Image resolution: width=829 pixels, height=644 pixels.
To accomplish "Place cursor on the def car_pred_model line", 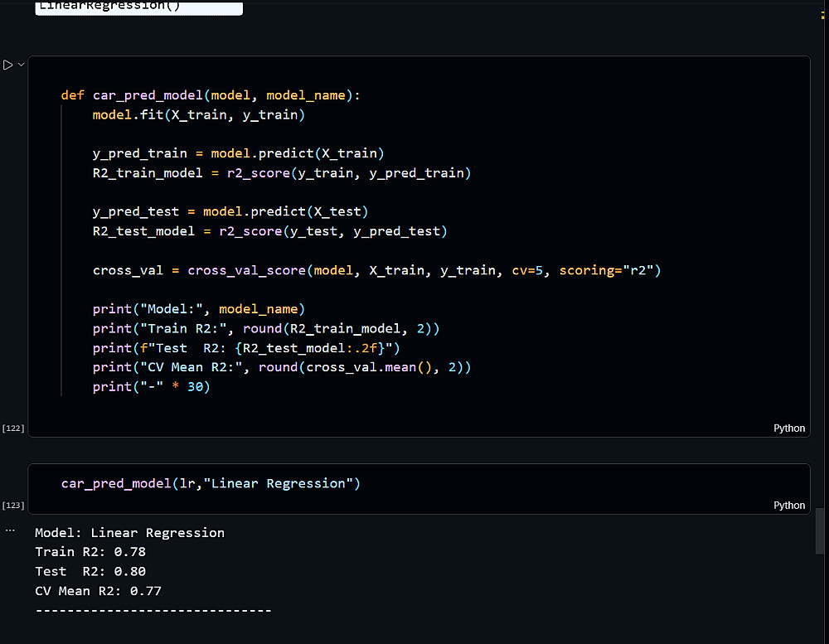I will 211,95.
